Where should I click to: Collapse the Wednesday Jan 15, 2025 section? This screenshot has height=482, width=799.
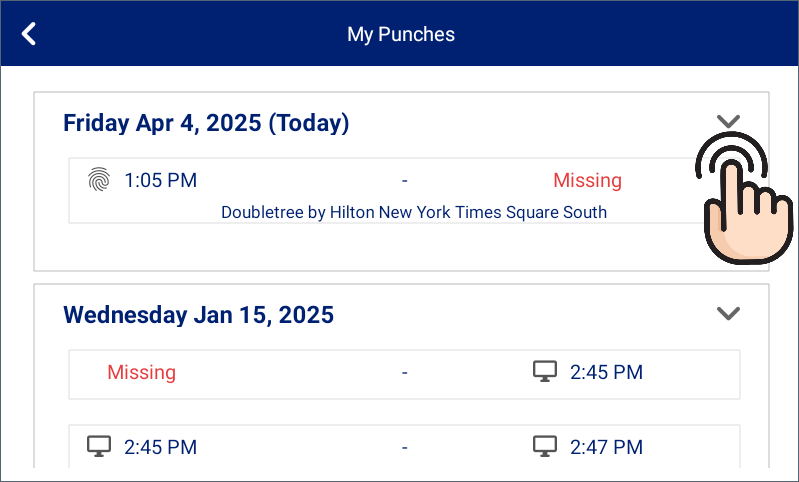pos(728,313)
